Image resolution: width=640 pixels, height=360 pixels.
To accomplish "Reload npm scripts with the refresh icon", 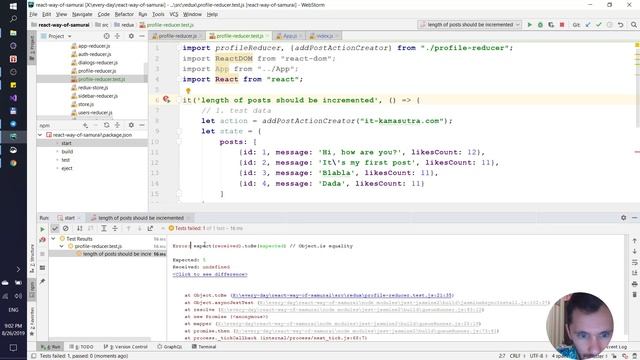I will click(x=107, y=125).
